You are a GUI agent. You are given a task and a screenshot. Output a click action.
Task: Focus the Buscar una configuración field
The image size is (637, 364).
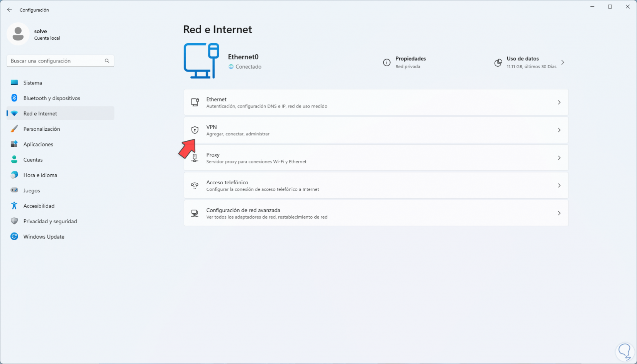56,61
